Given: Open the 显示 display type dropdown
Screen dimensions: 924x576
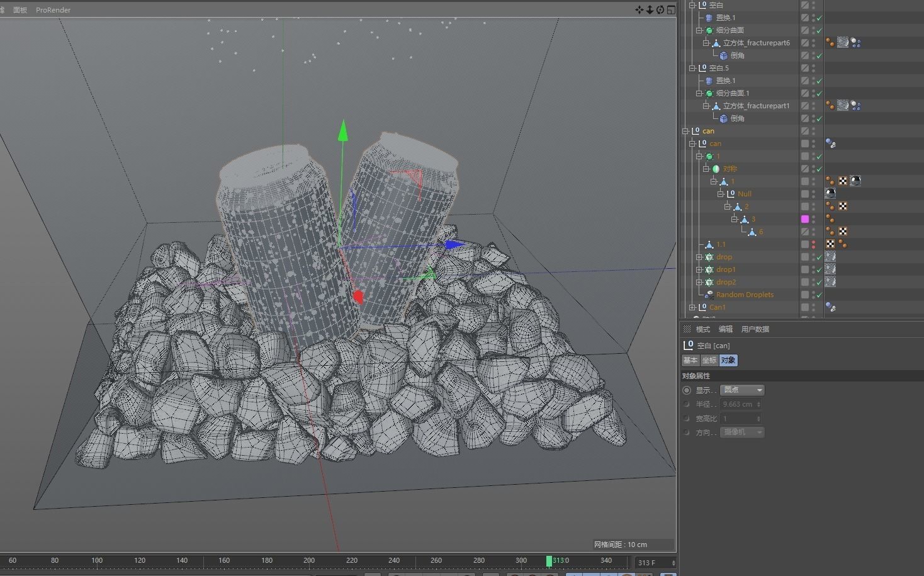Looking at the screenshot, I should coord(742,390).
